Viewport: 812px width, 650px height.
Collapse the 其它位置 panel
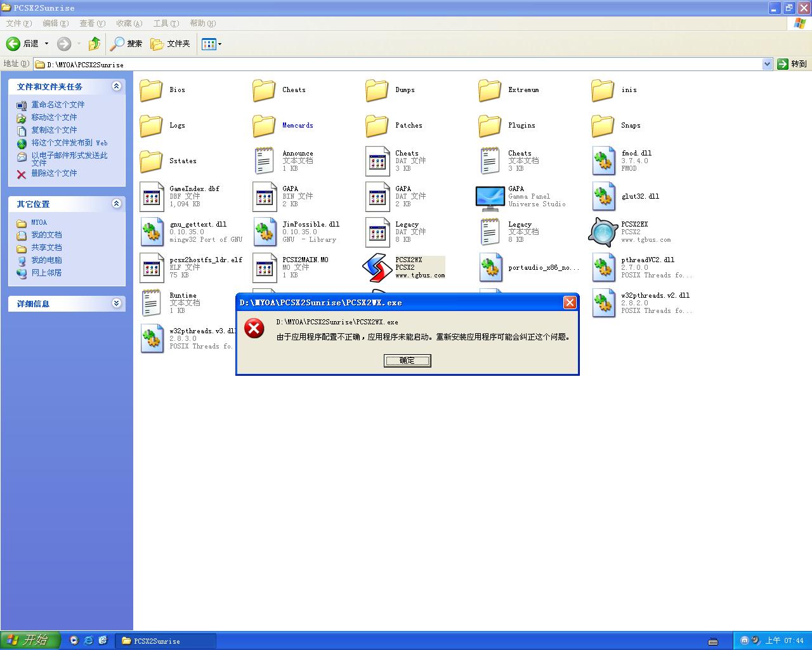(116, 204)
